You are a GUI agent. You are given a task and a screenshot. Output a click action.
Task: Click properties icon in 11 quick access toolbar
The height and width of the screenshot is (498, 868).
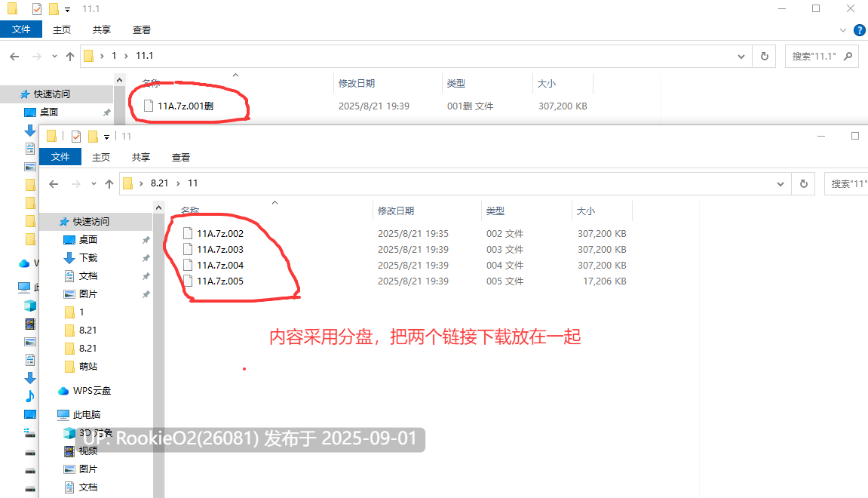coord(76,137)
